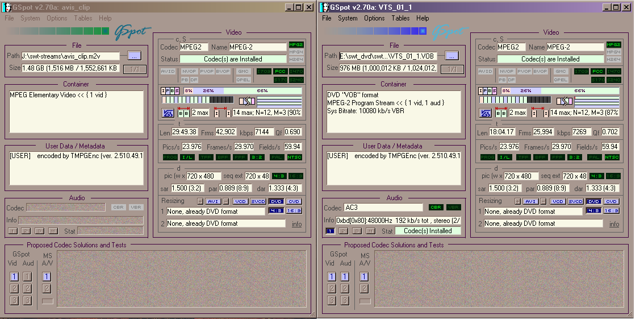Click minus button beside AVI in VTS_01_1 Resizing

pyautogui.click(x=542, y=201)
